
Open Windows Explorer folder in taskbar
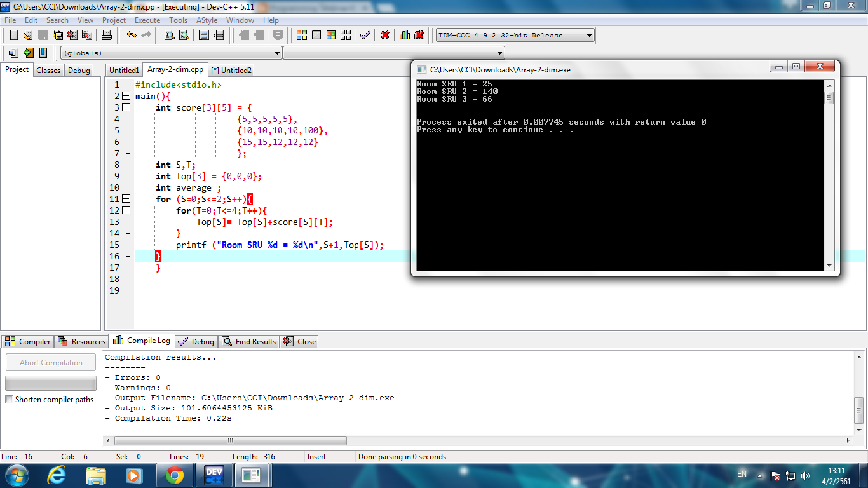coord(96,475)
